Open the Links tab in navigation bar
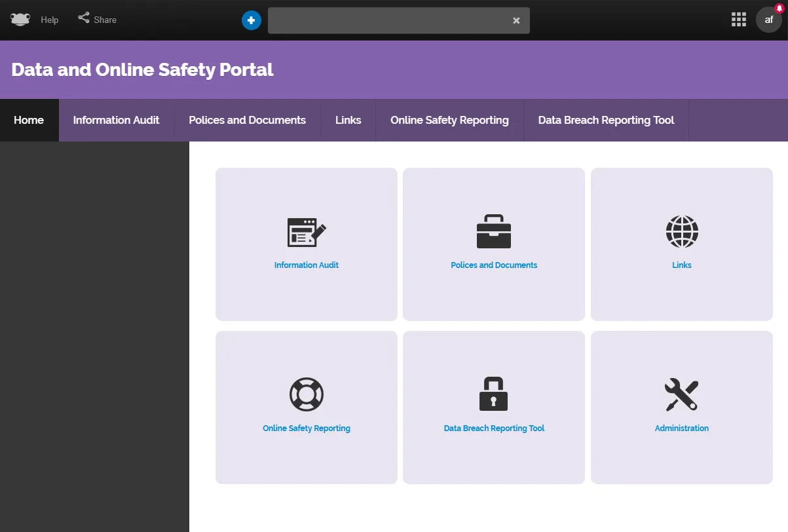The height and width of the screenshot is (532, 788). click(348, 120)
